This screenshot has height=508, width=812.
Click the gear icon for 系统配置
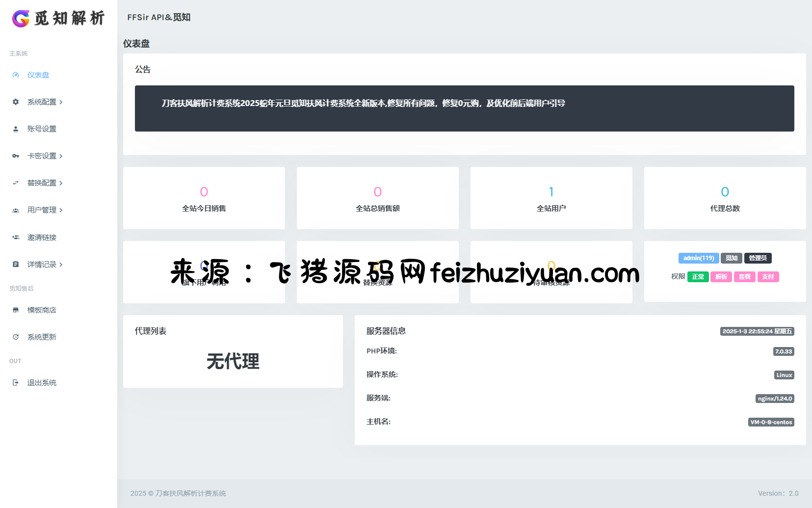click(x=16, y=102)
